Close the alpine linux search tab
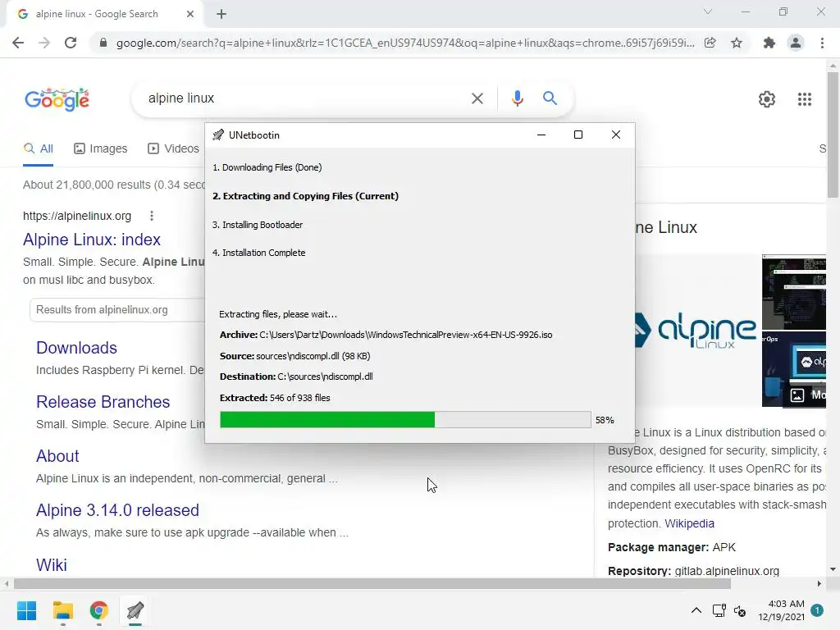This screenshot has width=840, height=630. [x=190, y=14]
